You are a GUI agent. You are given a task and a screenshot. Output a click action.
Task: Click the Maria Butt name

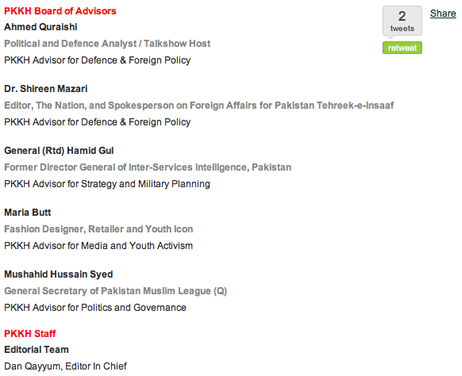tap(27, 212)
